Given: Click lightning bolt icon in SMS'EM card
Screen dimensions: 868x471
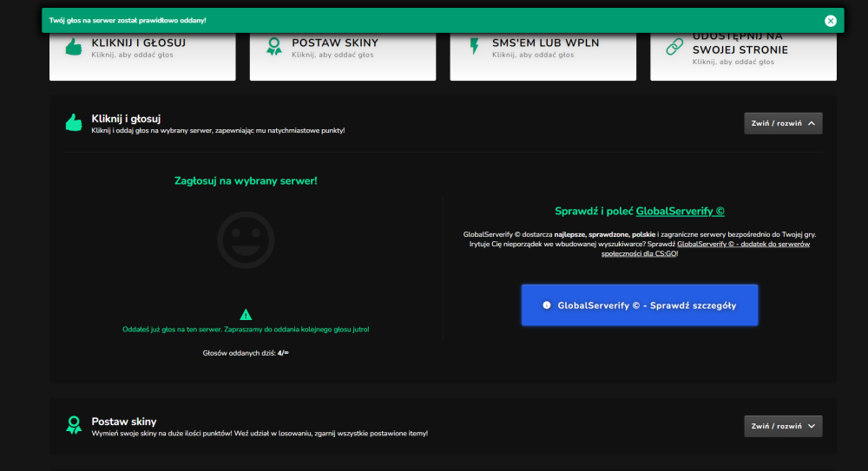Looking at the screenshot, I should [x=475, y=47].
